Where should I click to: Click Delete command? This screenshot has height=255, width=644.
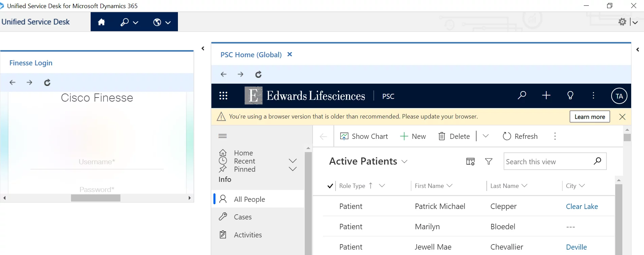(454, 136)
